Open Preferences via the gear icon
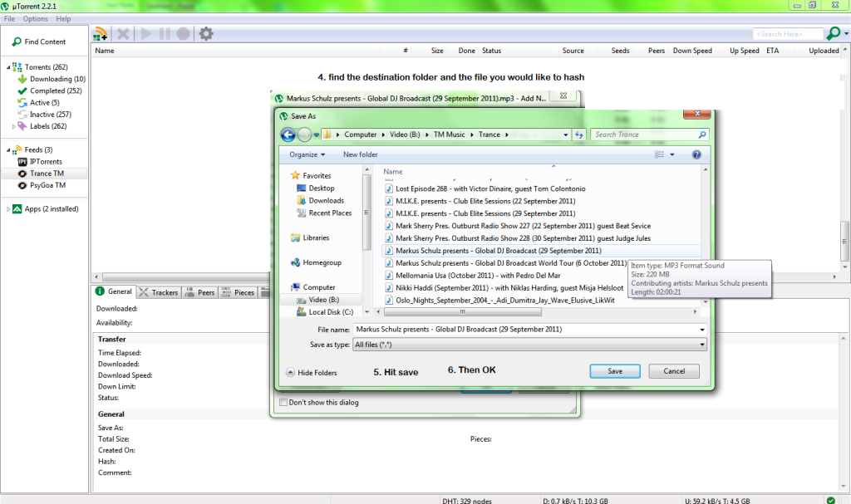Image resolution: width=851 pixels, height=504 pixels. (x=206, y=34)
